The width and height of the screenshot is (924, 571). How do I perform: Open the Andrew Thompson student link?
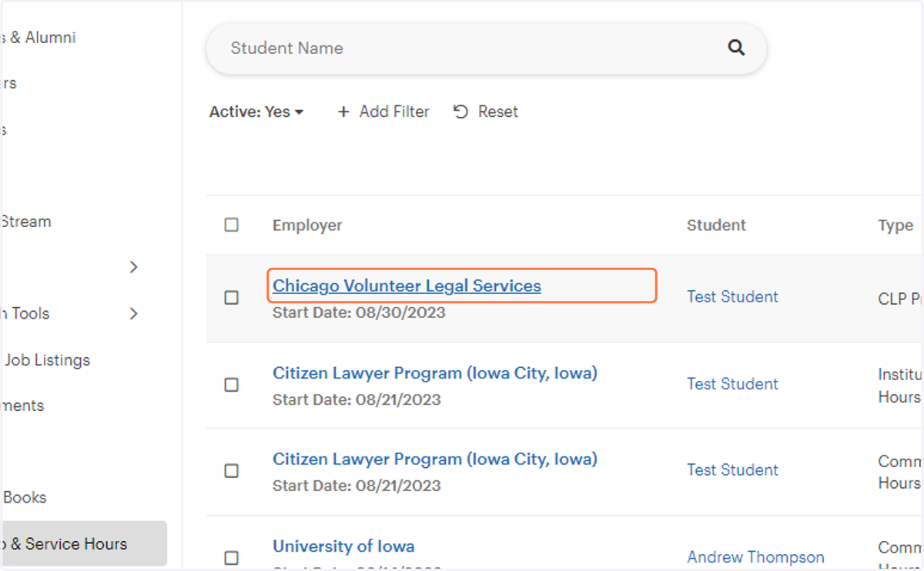pyautogui.click(x=755, y=557)
